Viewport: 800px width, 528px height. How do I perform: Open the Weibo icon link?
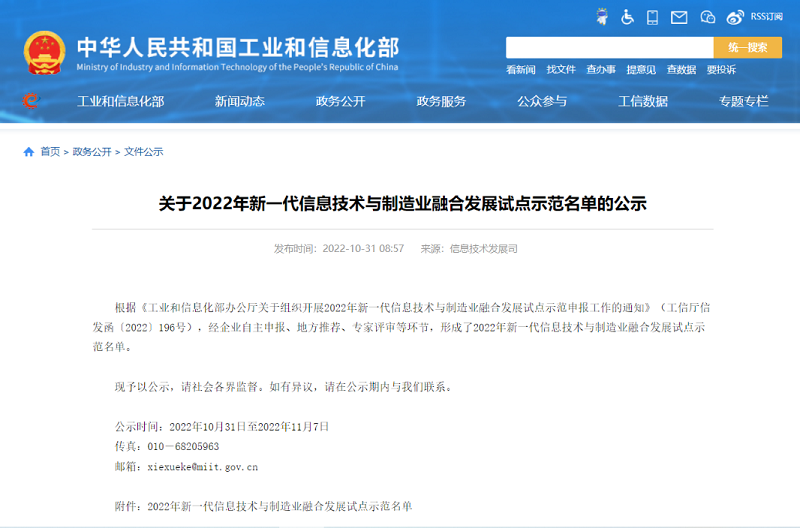coord(735,17)
